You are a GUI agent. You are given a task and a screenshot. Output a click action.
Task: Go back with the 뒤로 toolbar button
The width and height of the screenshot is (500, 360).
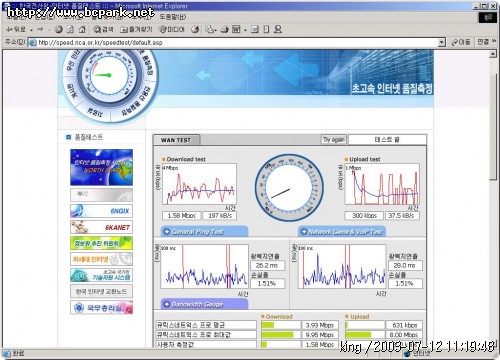16,30
